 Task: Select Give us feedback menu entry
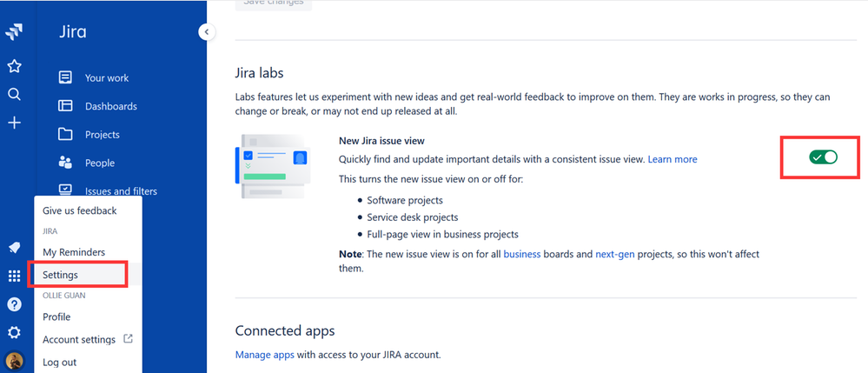point(80,210)
